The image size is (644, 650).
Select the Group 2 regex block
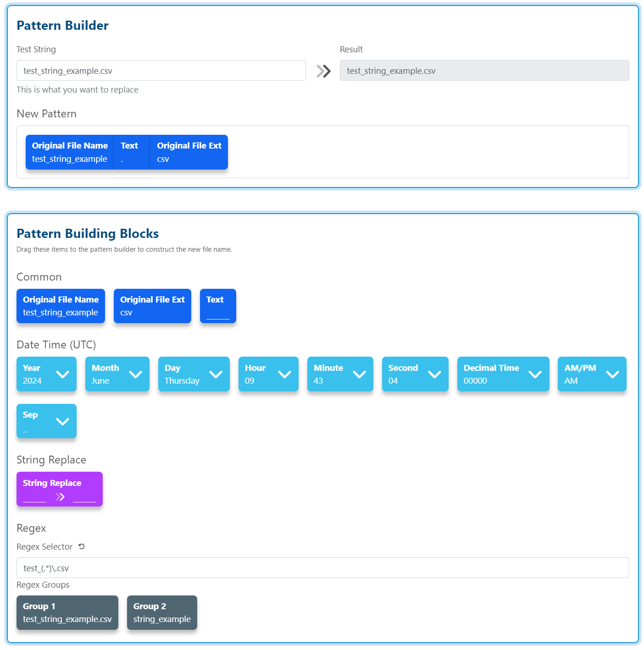(162, 612)
